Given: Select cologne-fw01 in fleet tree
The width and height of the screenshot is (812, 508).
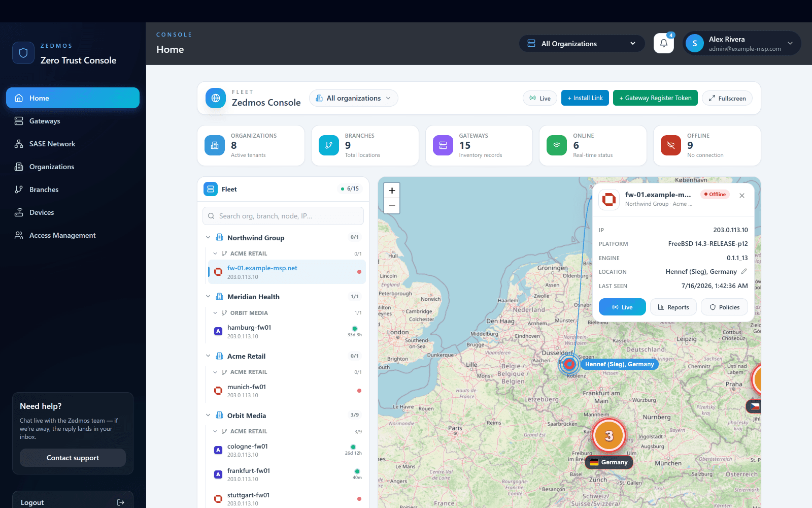Looking at the screenshot, I should click(x=286, y=450).
